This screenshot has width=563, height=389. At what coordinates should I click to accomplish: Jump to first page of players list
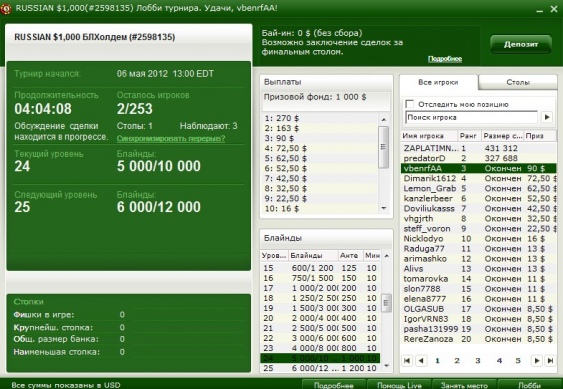point(407,361)
